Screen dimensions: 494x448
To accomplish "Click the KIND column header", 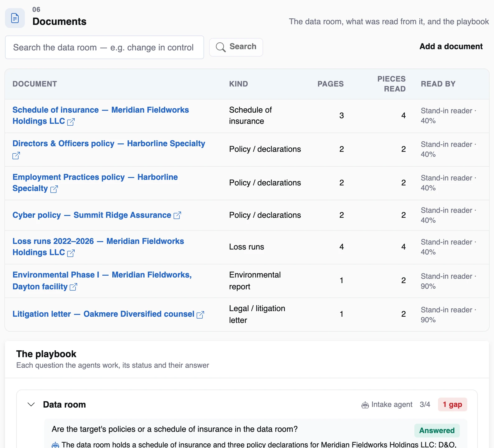I will tap(239, 84).
